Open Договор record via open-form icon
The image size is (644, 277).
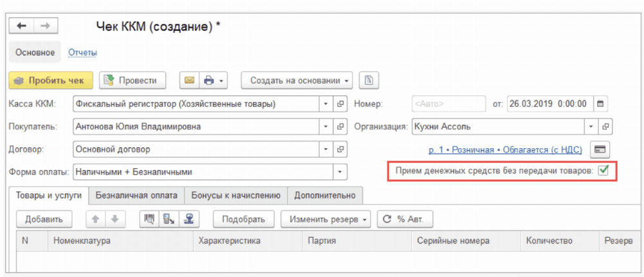point(340,149)
